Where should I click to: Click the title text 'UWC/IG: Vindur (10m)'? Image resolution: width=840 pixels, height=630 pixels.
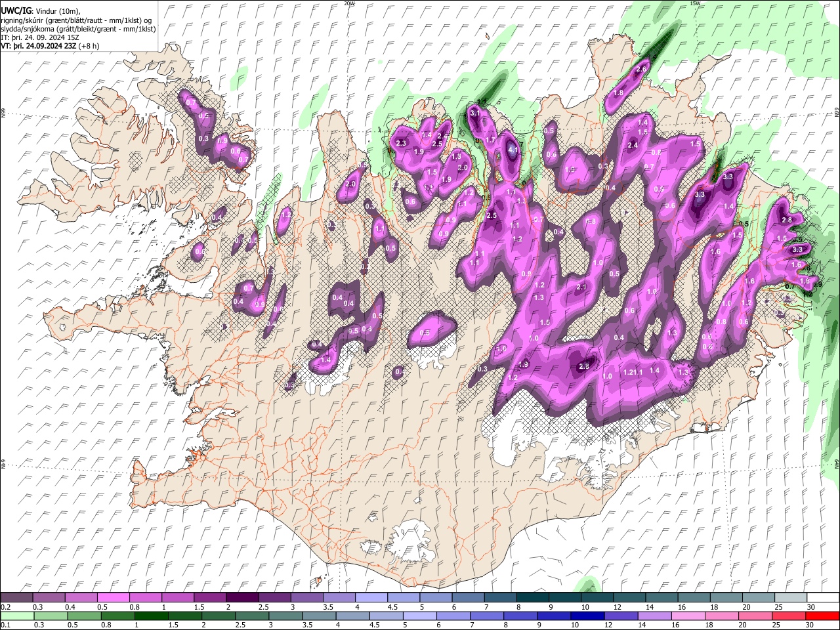41,11
